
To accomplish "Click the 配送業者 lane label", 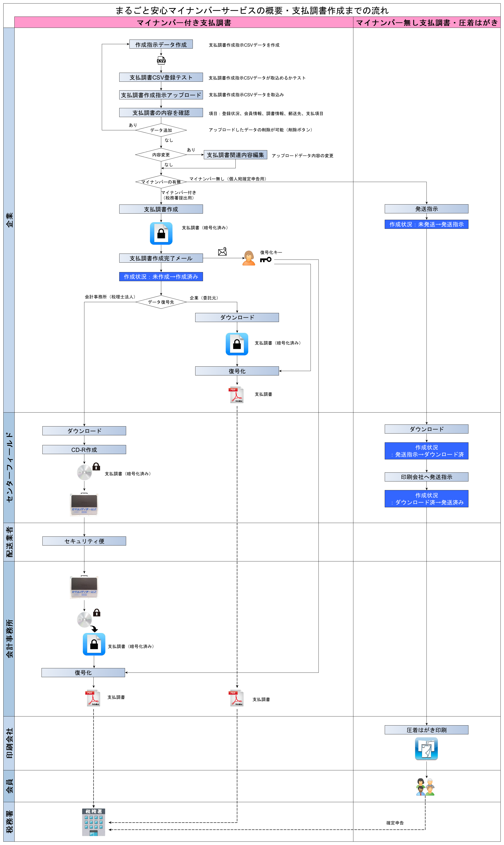I will click(9, 542).
